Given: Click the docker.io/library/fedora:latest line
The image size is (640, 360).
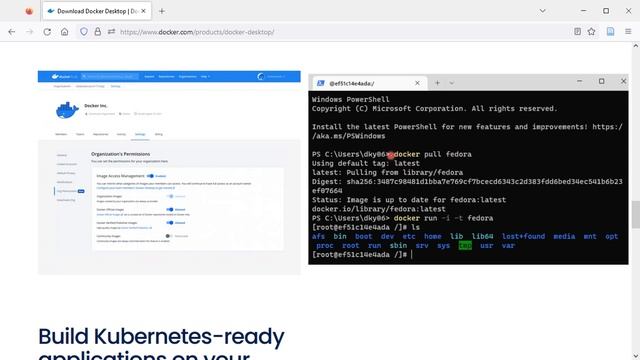Looking at the screenshot, I should pyautogui.click(x=379, y=209).
